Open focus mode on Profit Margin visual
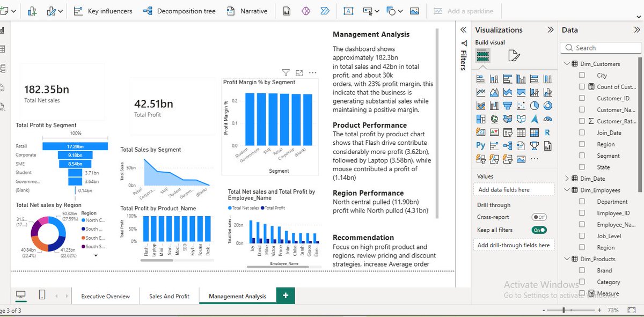This screenshot has width=644, height=317. pyautogui.click(x=299, y=72)
